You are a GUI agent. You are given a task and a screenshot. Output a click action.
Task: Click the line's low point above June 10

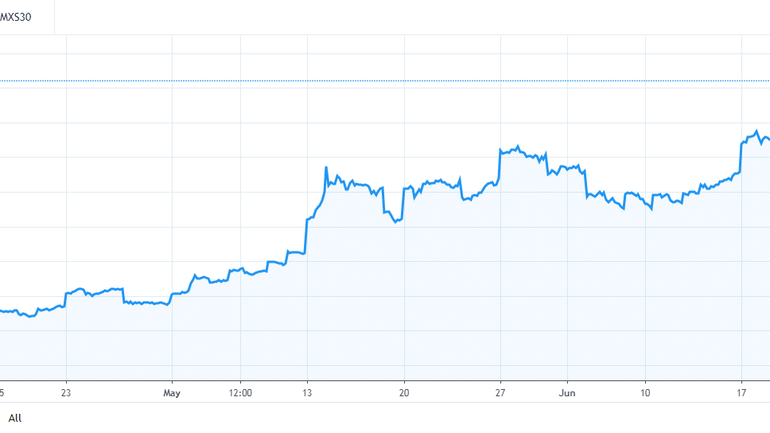[x=650, y=208]
